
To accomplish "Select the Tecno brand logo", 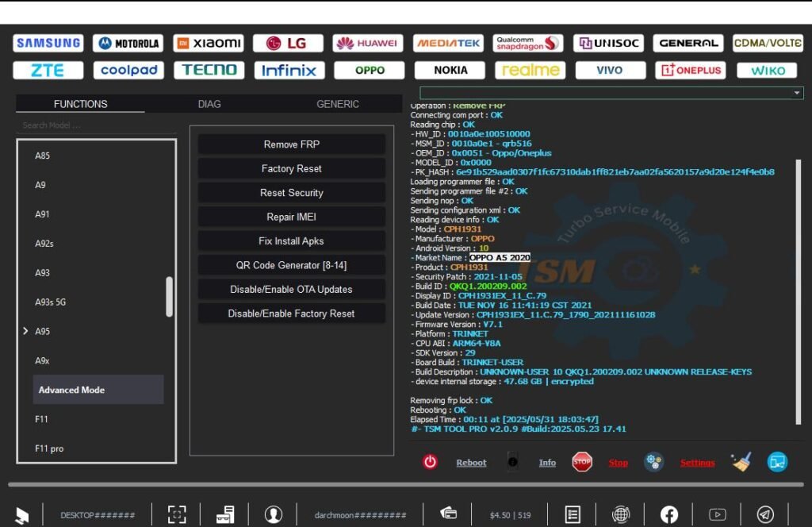I will coord(209,70).
